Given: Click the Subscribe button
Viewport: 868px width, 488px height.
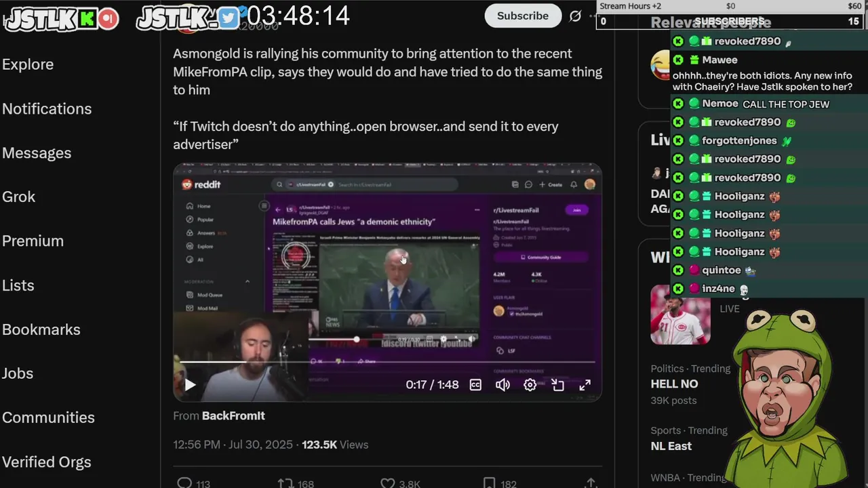Looking at the screenshot, I should [523, 16].
